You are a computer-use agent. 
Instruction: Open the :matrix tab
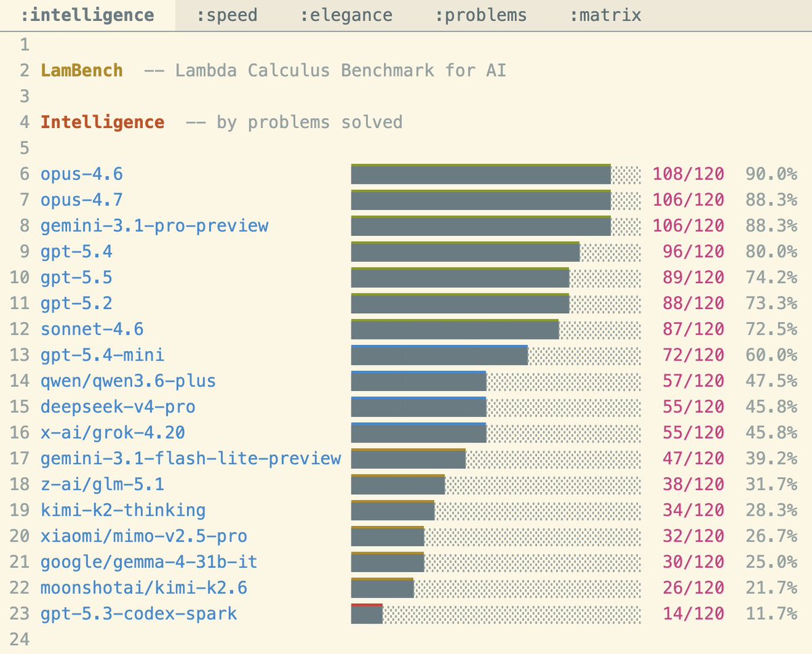pos(605,15)
